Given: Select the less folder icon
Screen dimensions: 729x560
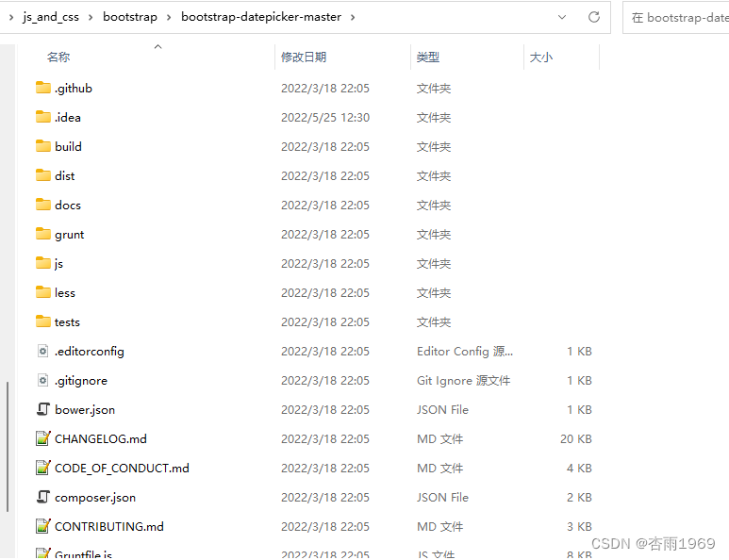Looking at the screenshot, I should click(43, 293).
